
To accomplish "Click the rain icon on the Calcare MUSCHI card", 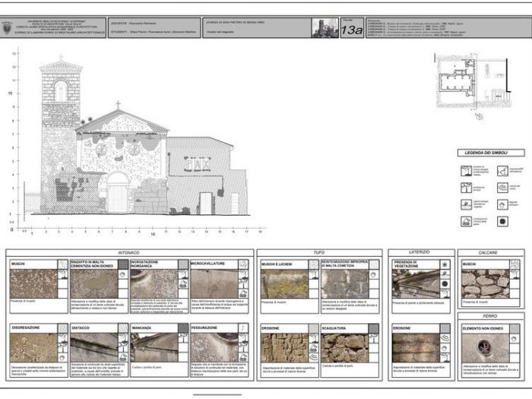I will click(515, 274).
